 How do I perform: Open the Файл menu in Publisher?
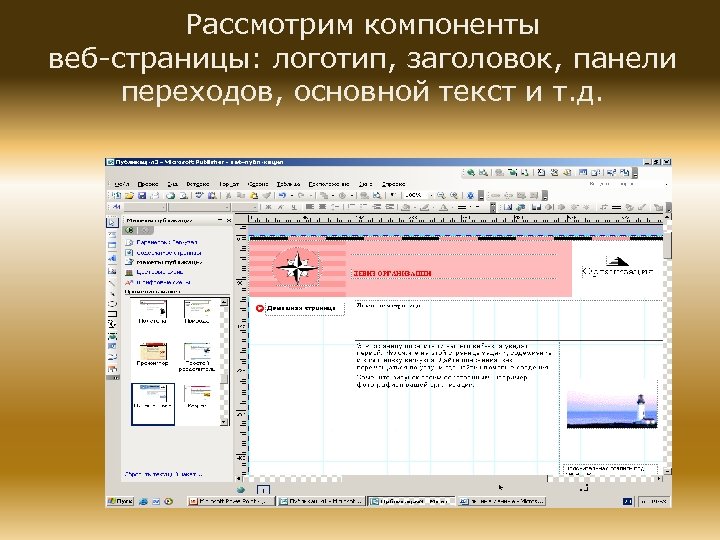click(120, 184)
